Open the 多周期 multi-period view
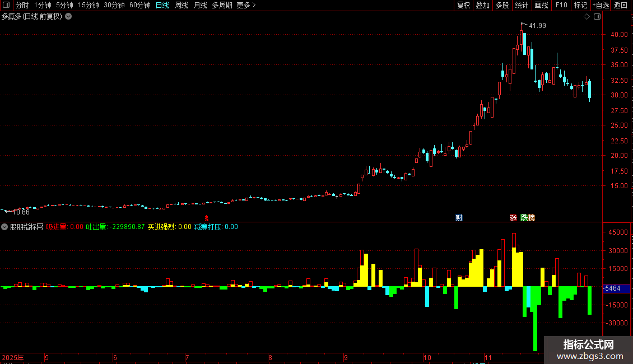Viewport: 633px width, 364px height. point(222,5)
